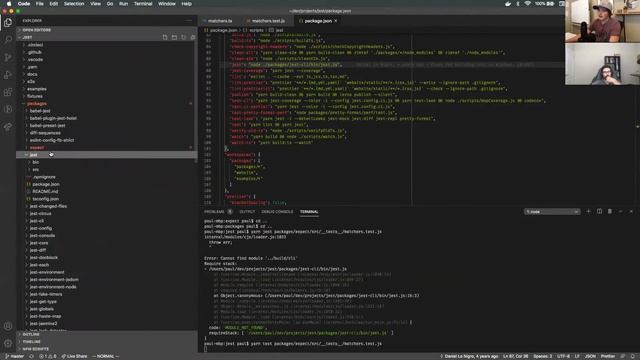The image size is (640, 360).
Task: Click the upper webcam video thumbnail
Action: 602,21
